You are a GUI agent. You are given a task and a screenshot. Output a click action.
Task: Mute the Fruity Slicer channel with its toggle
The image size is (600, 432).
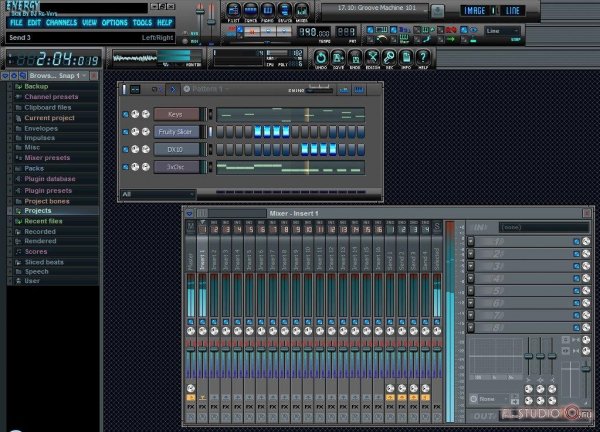point(126,132)
